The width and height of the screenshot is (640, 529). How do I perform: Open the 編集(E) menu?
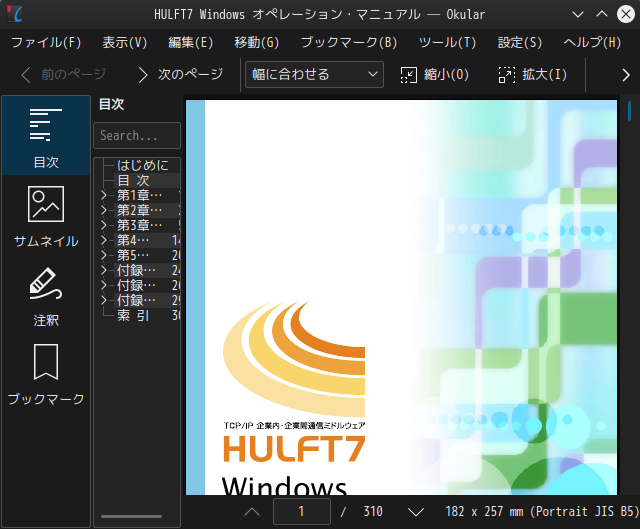(191, 42)
